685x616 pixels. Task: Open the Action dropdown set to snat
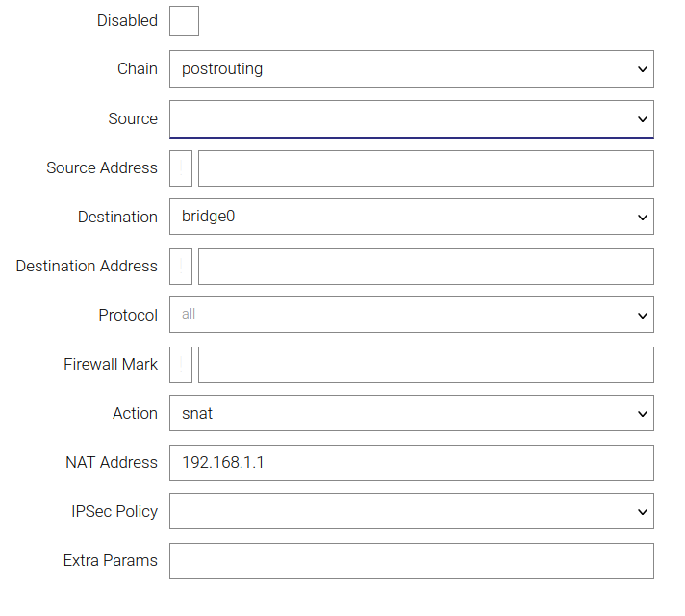411,413
